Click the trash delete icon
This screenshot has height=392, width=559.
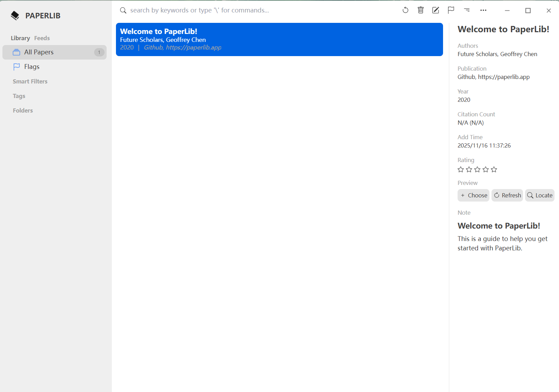click(421, 10)
